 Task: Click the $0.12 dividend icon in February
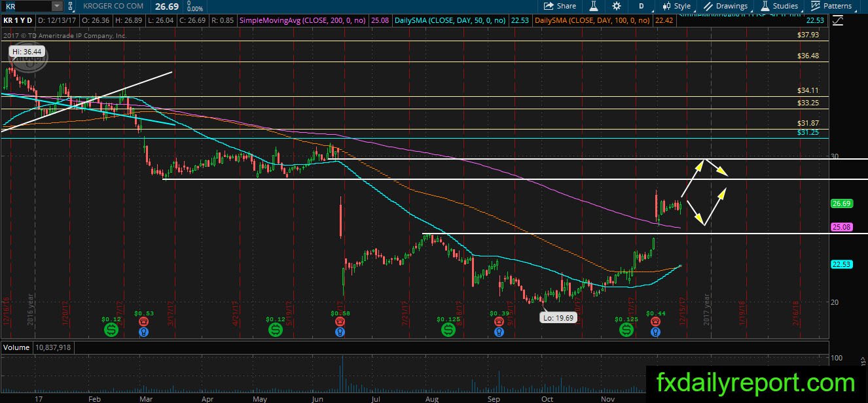tap(111, 330)
